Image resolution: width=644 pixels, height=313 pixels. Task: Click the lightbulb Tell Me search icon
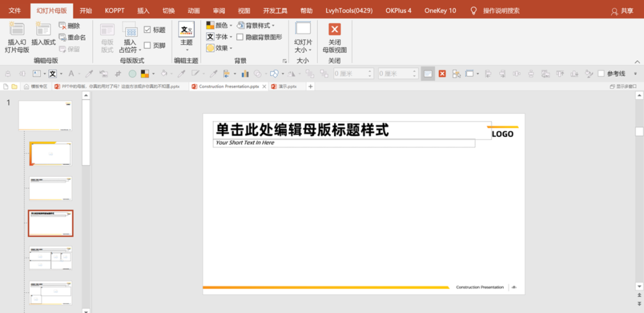tap(473, 10)
